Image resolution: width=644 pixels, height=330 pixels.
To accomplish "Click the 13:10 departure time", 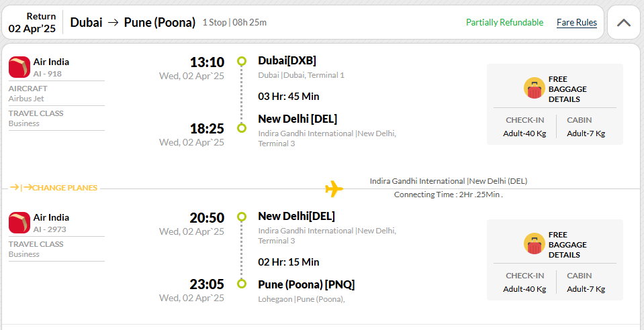I will coord(207,62).
